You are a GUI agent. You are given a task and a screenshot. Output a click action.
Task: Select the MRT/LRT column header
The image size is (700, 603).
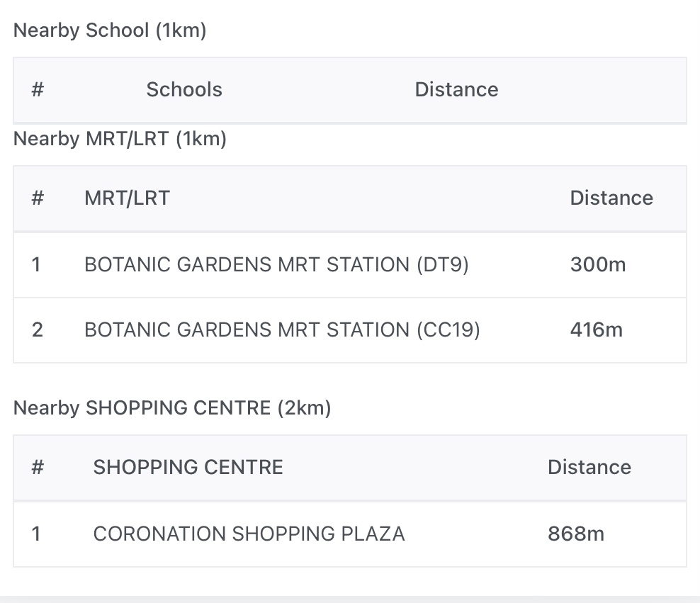coord(127,198)
